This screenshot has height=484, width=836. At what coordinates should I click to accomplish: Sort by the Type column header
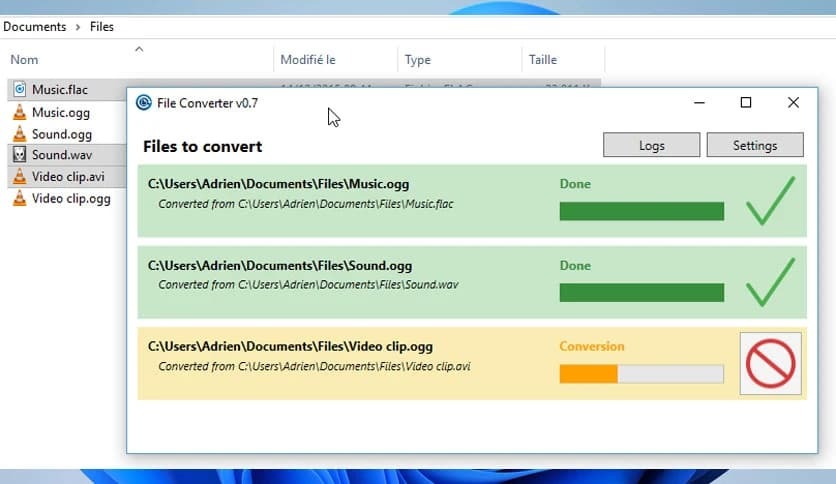point(417,60)
